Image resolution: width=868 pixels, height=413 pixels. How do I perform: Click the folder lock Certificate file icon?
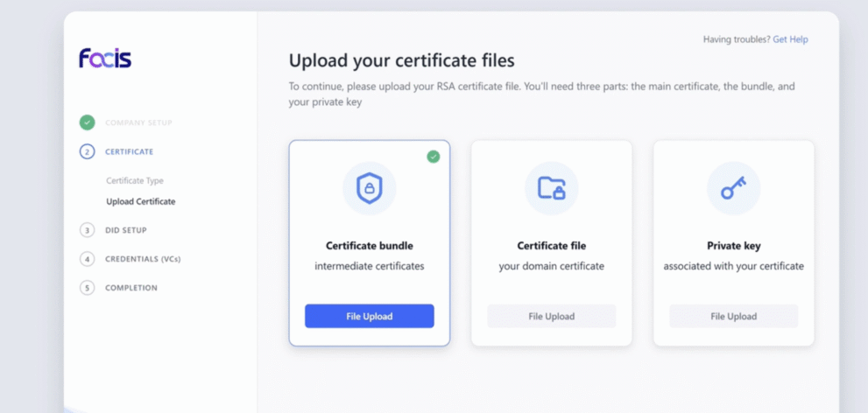(x=551, y=188)
